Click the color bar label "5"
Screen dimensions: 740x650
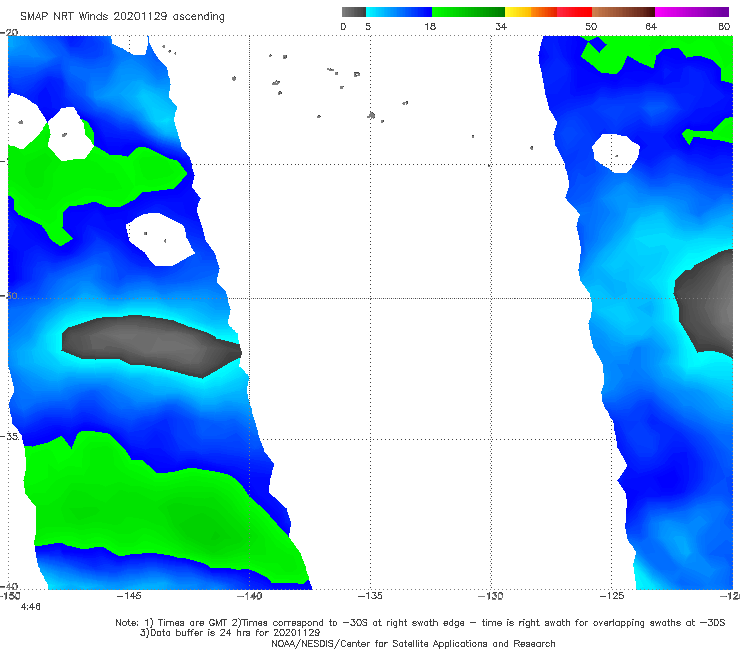[x=368, y=26]
